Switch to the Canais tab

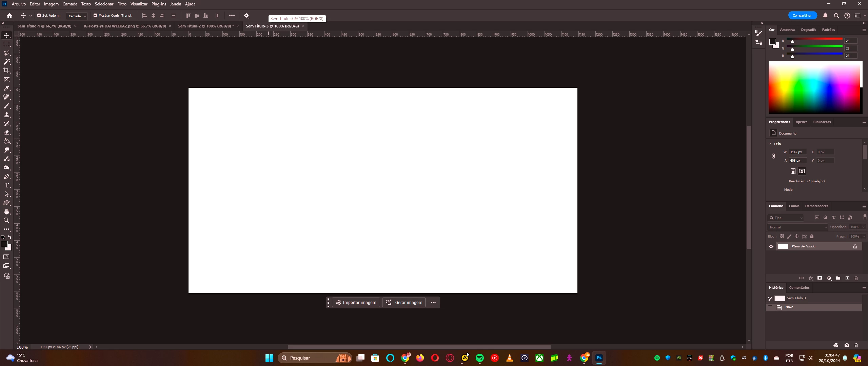coord(794,206)
